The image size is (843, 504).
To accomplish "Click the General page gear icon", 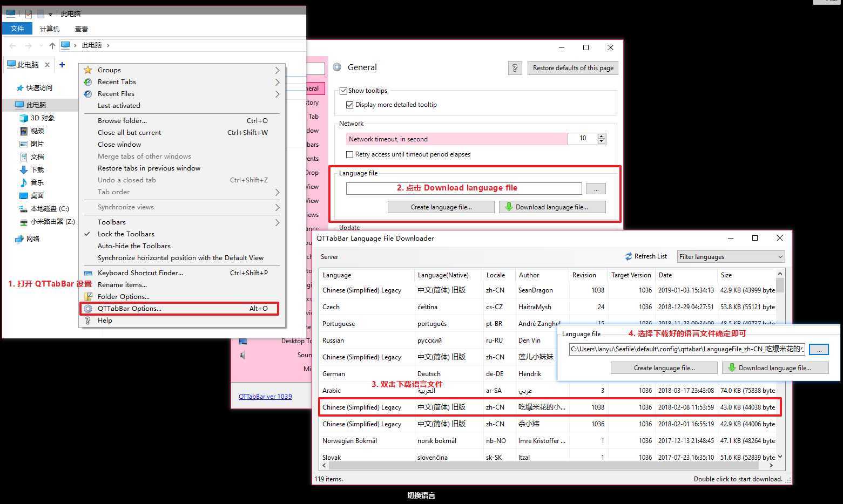I will (337, 67).
